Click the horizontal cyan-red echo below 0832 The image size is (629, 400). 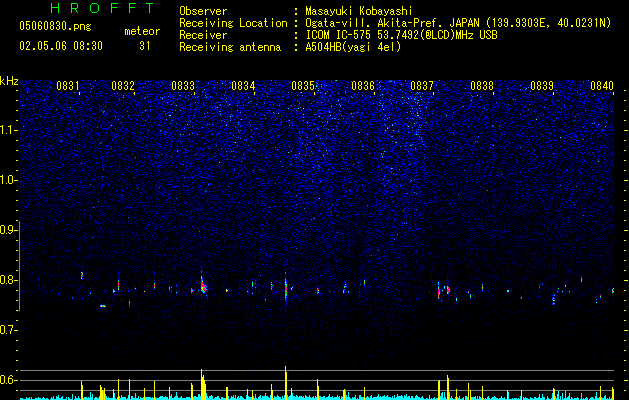tap(103, 306)
